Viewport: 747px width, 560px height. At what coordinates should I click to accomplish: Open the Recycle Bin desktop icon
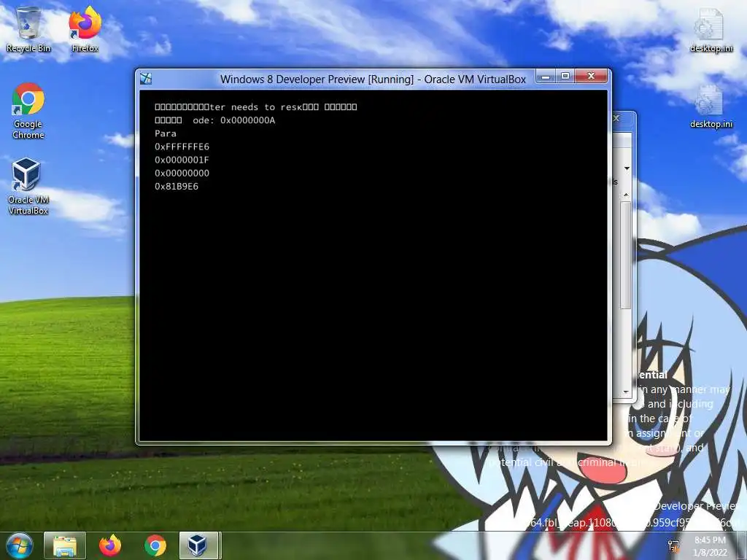[28, 29]
